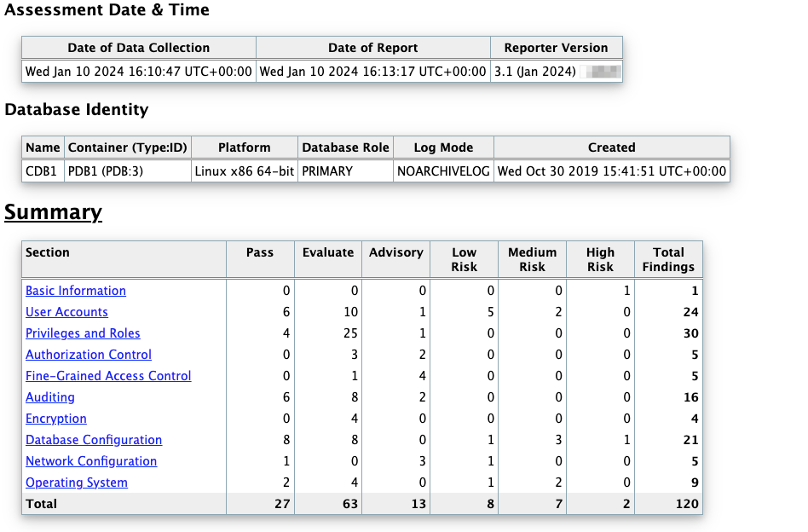
Task: Click the Database Role column header
Action: (x=345, y=147)
